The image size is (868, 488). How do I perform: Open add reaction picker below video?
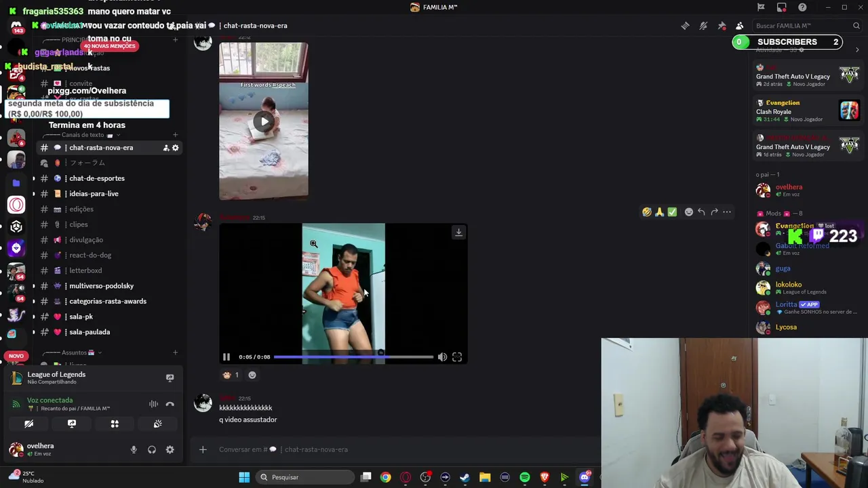click(x=252, y=375)
